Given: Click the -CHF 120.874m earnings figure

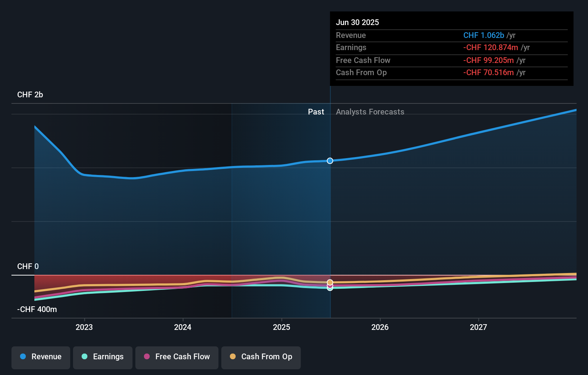Looking at the screenshot, I should tap(490, 47).
